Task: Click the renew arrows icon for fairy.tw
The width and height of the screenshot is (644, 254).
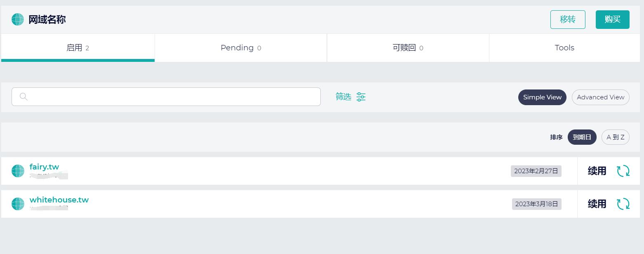Action: click(623, 171)
